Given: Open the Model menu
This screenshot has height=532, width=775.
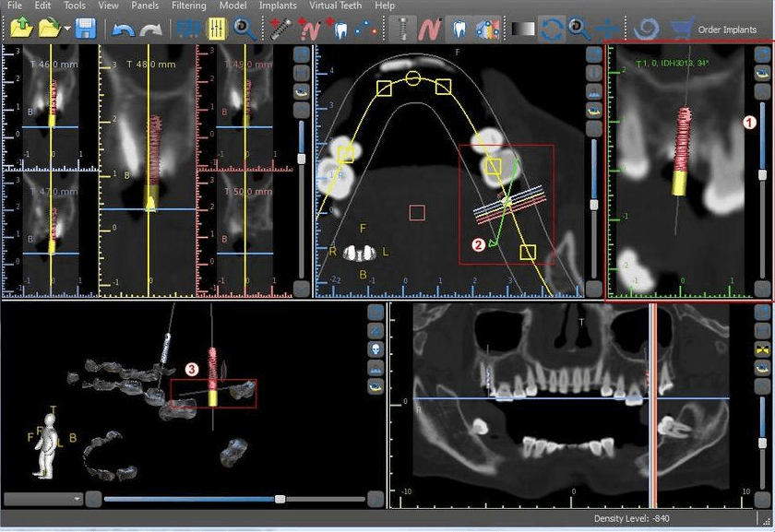Looking at the screenshot, I should [x=232, y=6].
